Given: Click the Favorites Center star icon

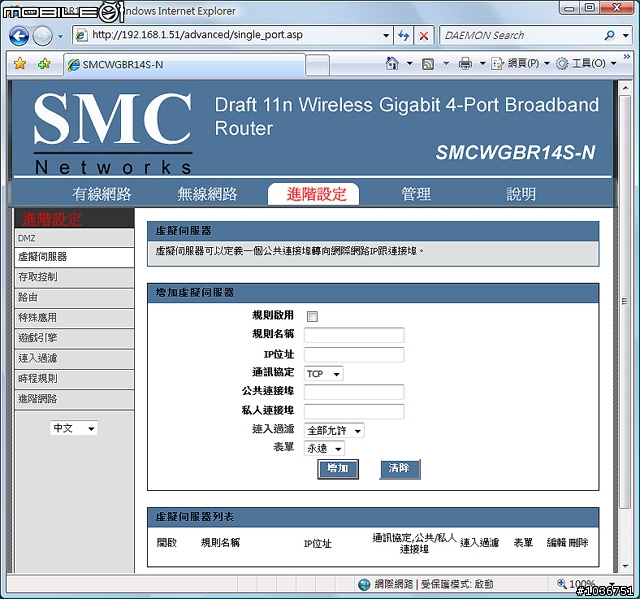Looking at the screenshot, I should [20, 64].
